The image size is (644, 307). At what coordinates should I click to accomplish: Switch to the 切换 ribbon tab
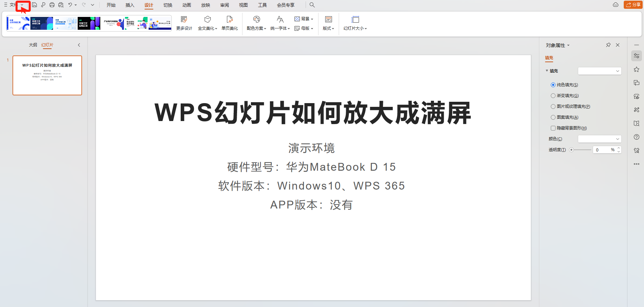coord(168,5)
